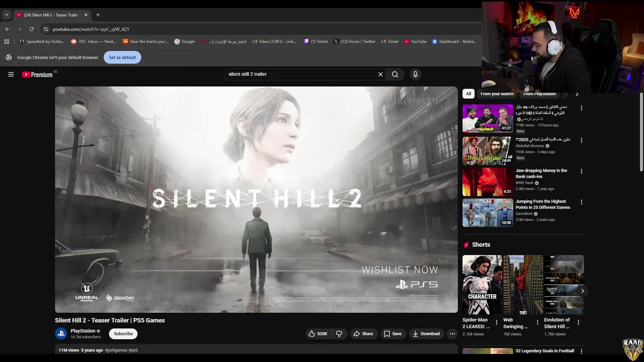Screen dimensions: 644x362
Task: Open 'Jaw-dropping Money in the Bank' title
Action: pos(541,173)
